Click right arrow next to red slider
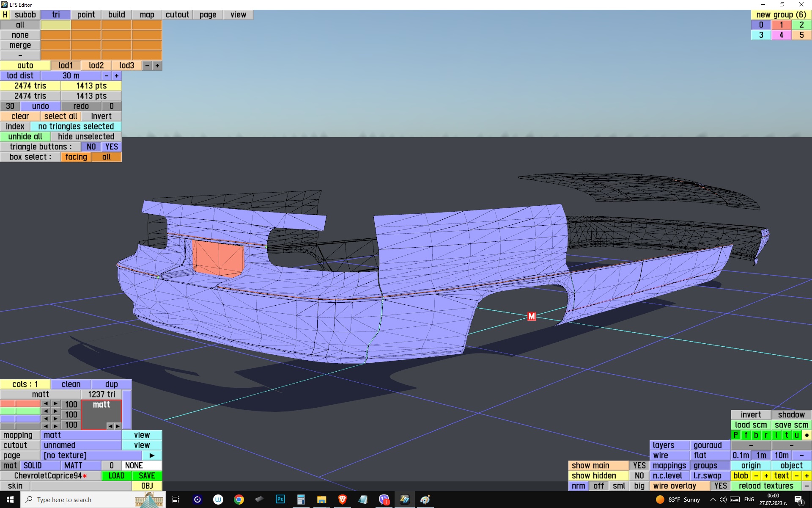Image resolution: width=812 pixels, height=508 pixels. pyautogui.click(x=55, y=404)
